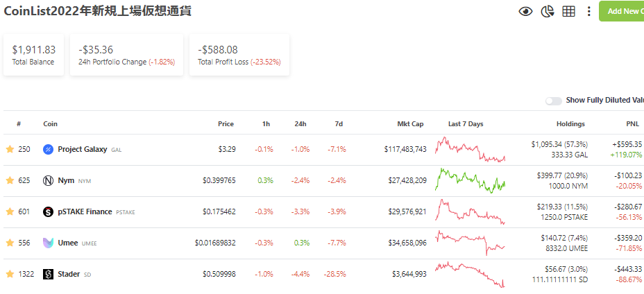Viewport: 644px width, 294px height.
Task: Click the $1,911.83 Total Balance card
Action: 34,55
